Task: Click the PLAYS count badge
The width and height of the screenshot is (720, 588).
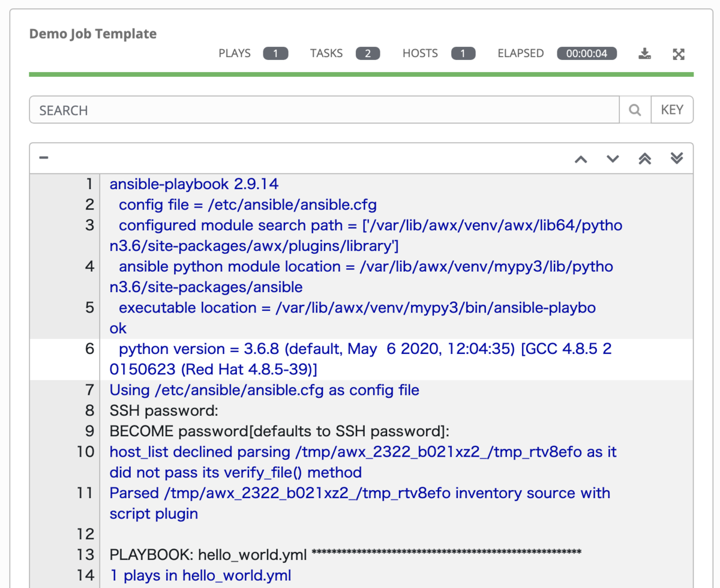Action: tap(275, 53)
